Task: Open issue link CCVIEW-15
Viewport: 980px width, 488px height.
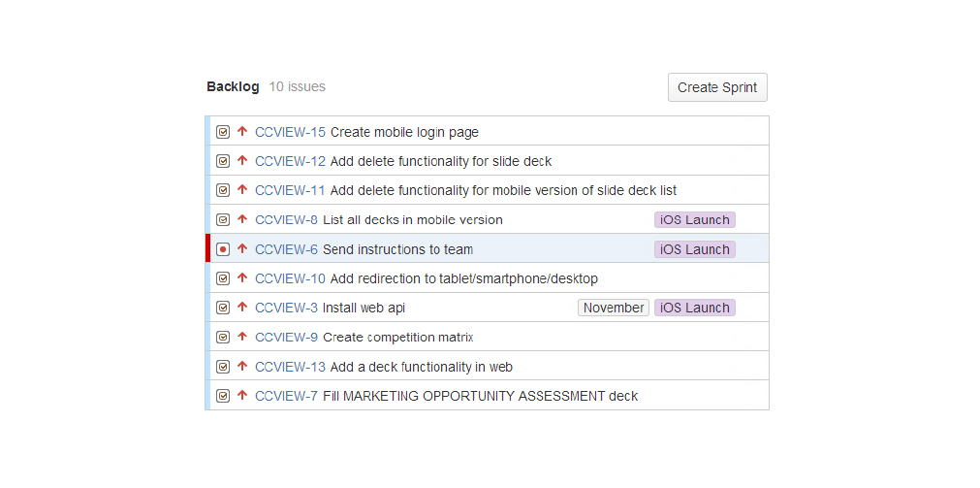Action: coord(290,132)
